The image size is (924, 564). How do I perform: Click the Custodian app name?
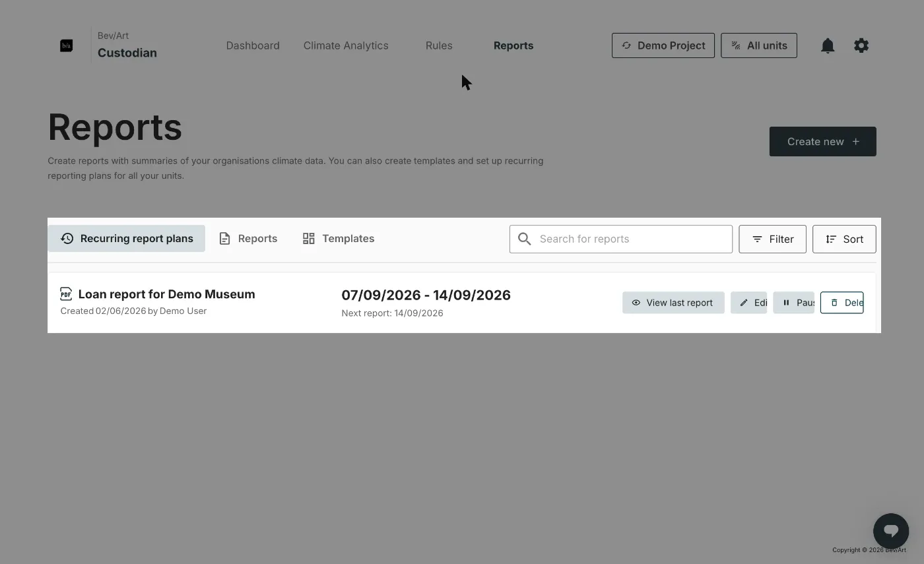coord(127,53)
